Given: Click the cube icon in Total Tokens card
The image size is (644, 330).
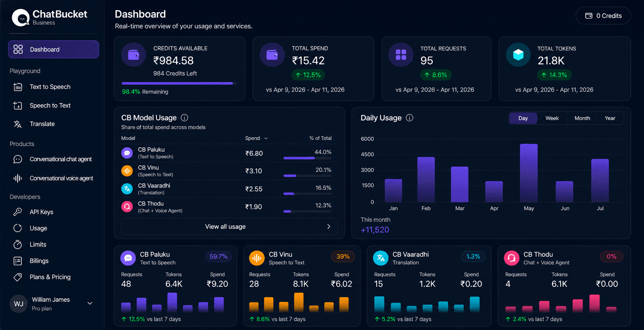Looking at the screenshot, I should click(518, 55).
